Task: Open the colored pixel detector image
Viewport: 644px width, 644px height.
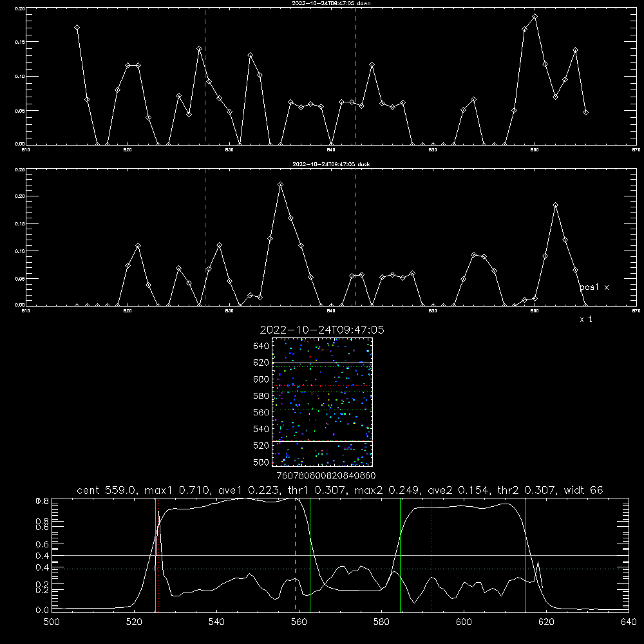Action: click(323, 402)
